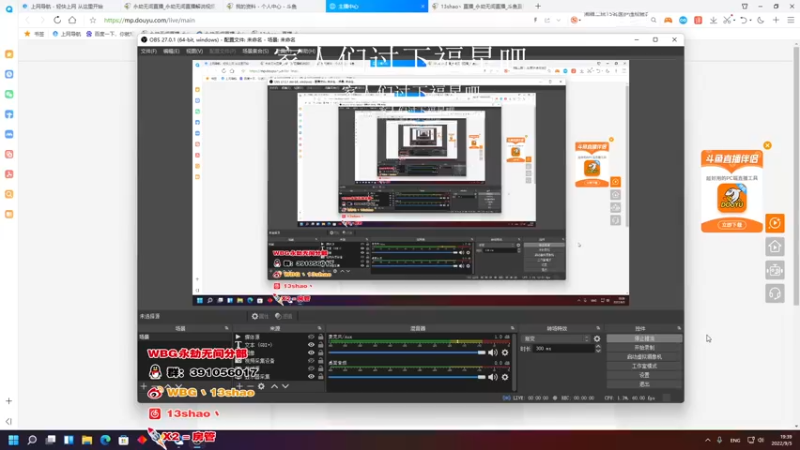
Task: Open source 属性 properties gear button
Action: (260, 316)
